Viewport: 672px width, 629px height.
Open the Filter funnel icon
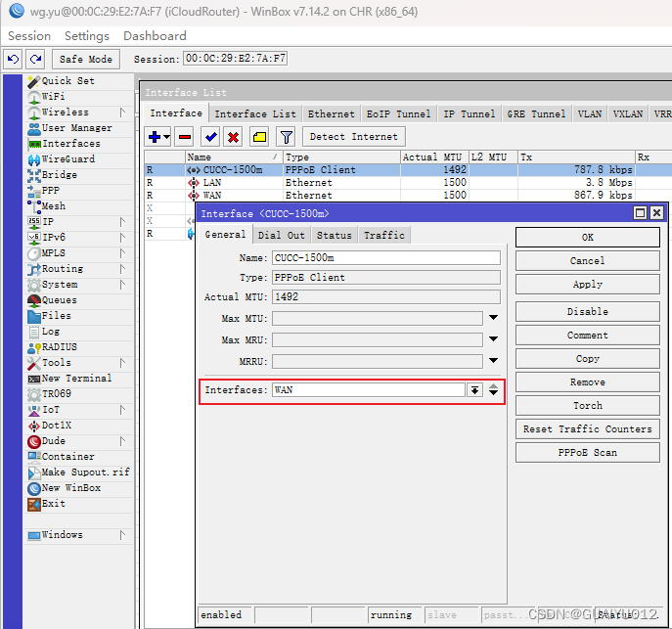tap(285, 137)
